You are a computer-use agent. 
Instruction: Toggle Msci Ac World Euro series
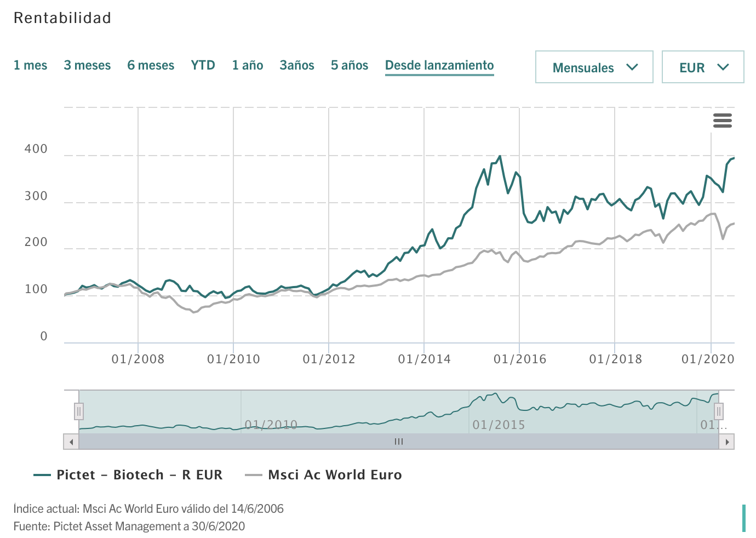click(x=335, y=475)
